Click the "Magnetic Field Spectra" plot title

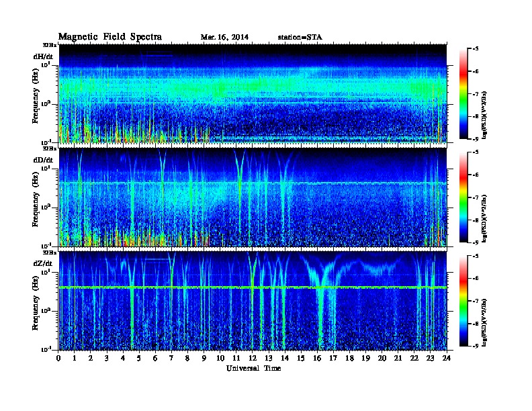click(110, 37)
